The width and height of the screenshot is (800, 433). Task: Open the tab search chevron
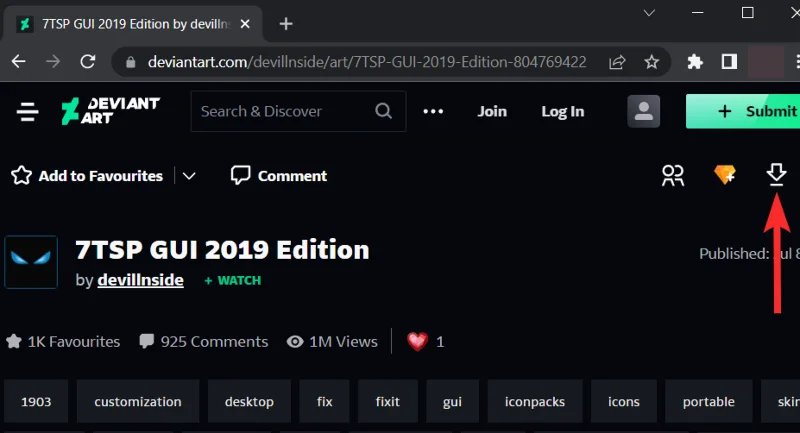pos(649,13)
